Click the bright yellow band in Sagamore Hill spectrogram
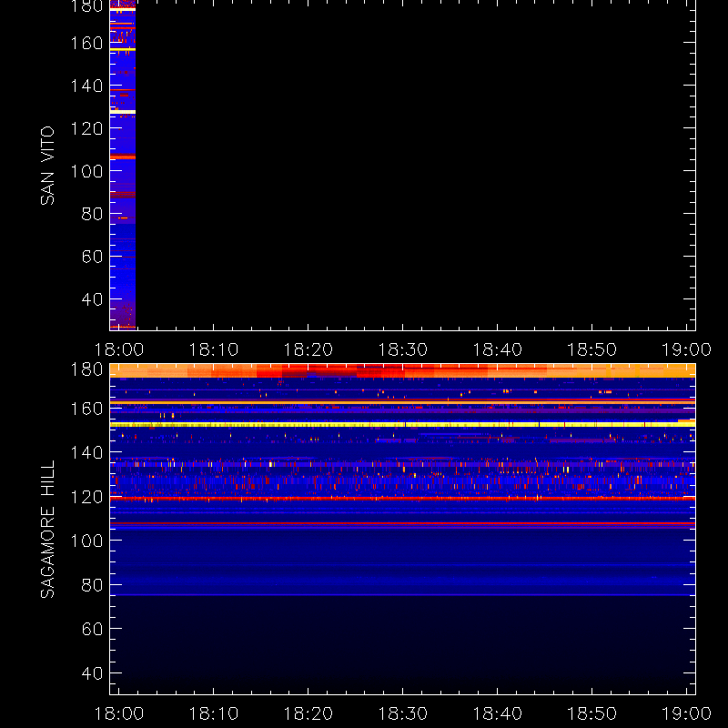Image resolution: width=728 pixels, height=728 pixels. (x=402, y=425)
